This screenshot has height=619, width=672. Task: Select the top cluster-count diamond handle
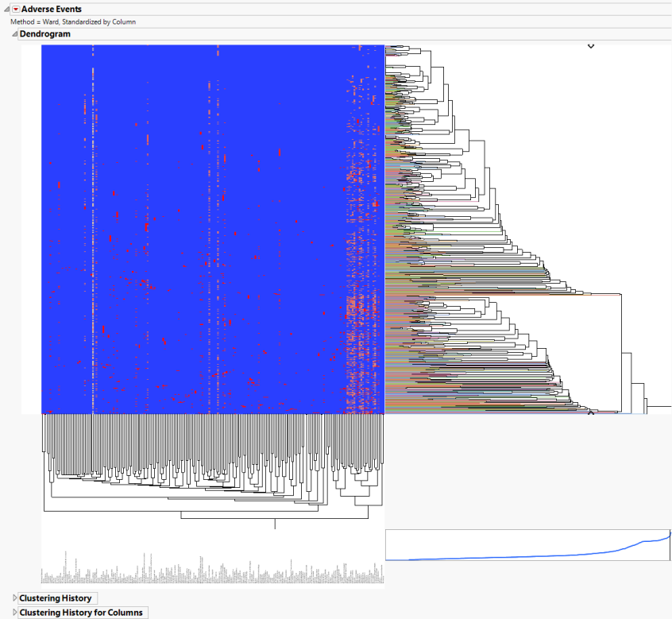click(590, 46)
